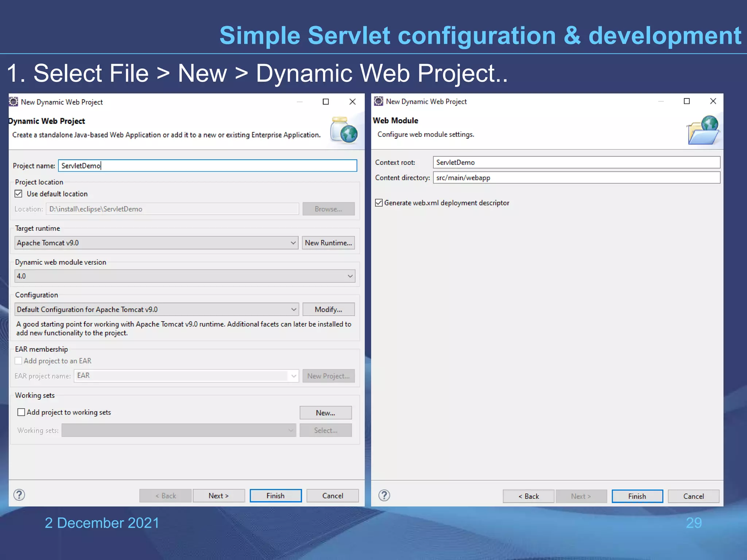
Task: Click Next > in the left dialog
Action: (218, 496)
